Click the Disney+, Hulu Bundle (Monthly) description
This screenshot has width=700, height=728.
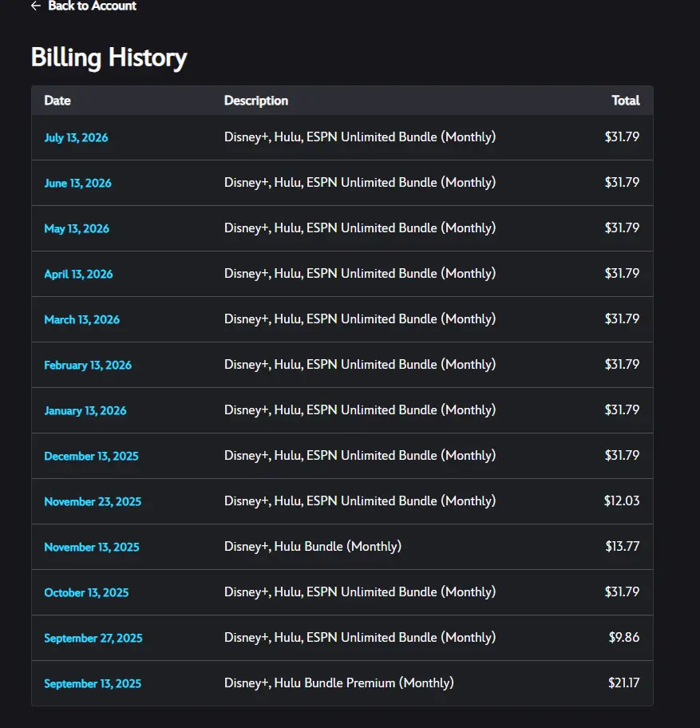[313, 547]
